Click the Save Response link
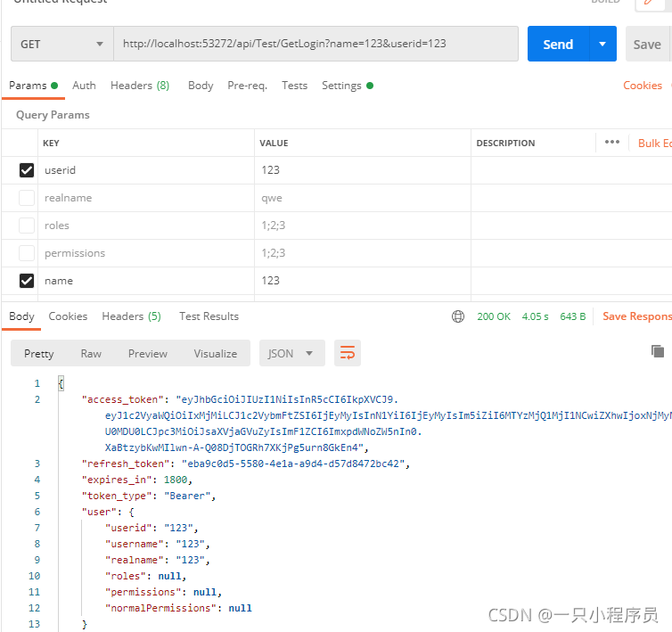Viewport: 672px width, 632px height. [x=637, y=316]
